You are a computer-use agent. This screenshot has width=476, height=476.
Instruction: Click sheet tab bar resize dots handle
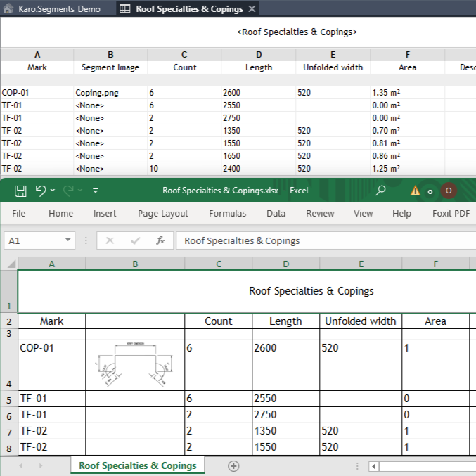click(x=357, y=466)
